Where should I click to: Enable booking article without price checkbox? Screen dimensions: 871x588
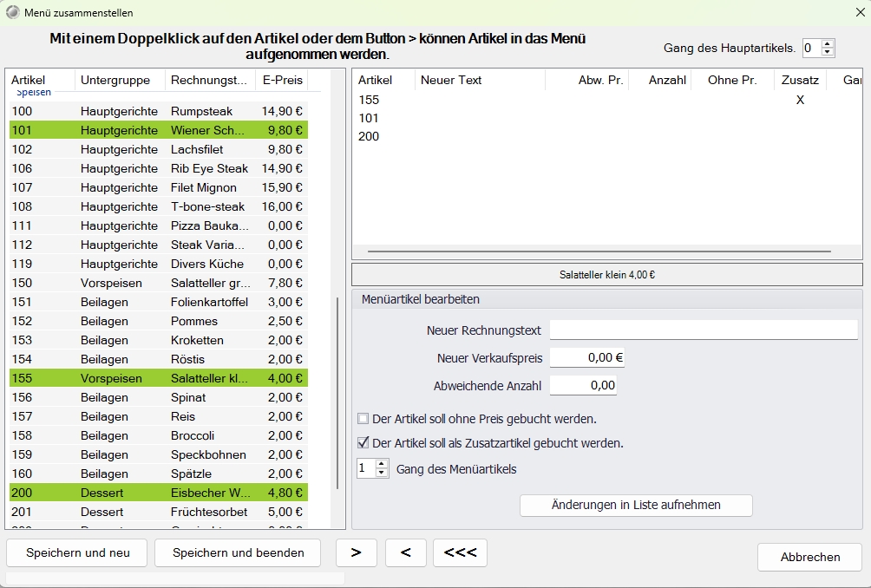363,419
